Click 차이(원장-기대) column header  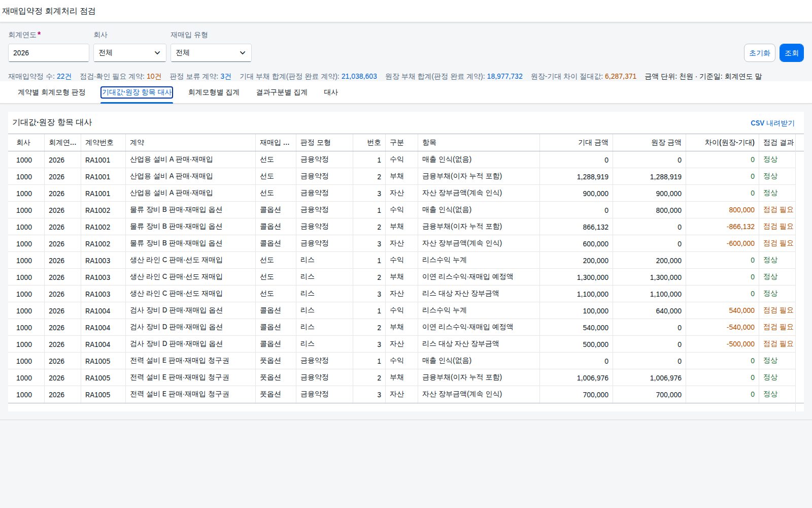tap(723, 143)
